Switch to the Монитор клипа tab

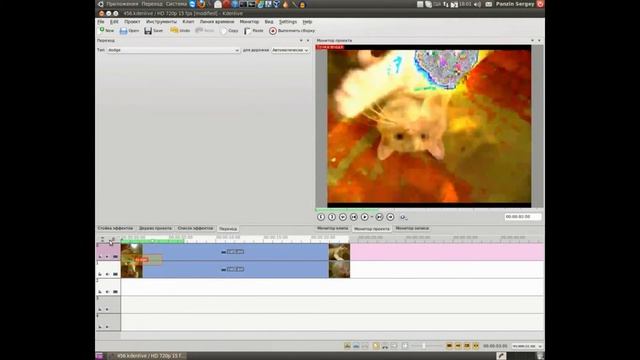(333, 228)
